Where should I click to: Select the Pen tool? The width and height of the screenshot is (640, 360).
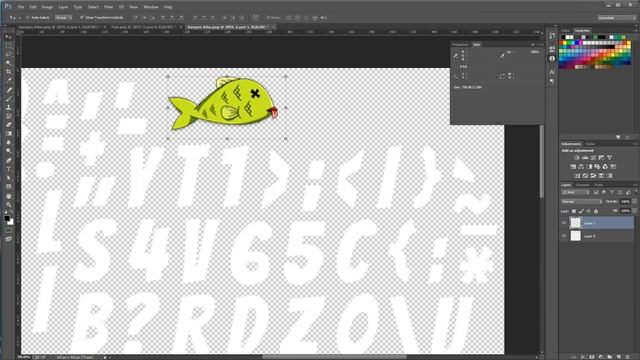point(9,160)
